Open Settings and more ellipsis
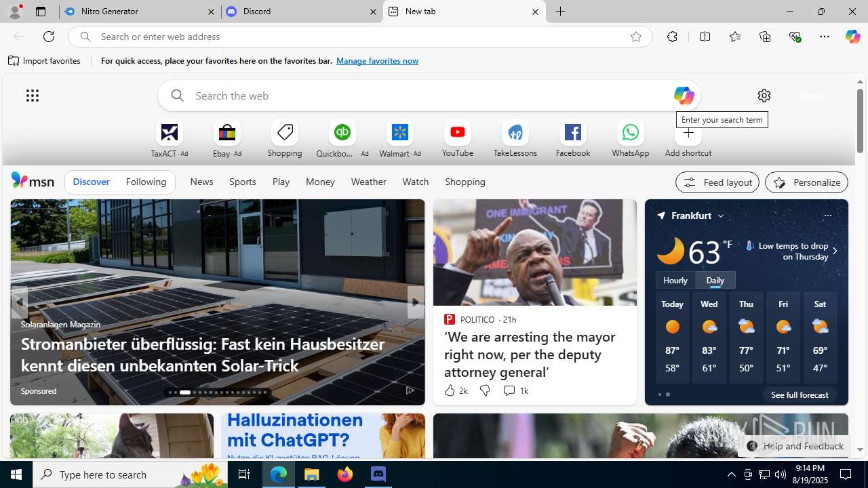868x488 pixels. 825,37
